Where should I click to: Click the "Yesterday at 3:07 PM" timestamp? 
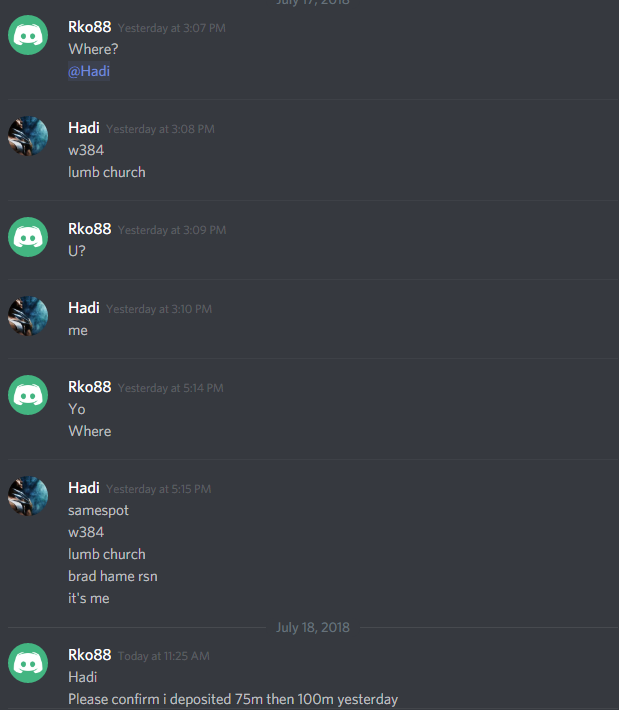pos(172,28)
